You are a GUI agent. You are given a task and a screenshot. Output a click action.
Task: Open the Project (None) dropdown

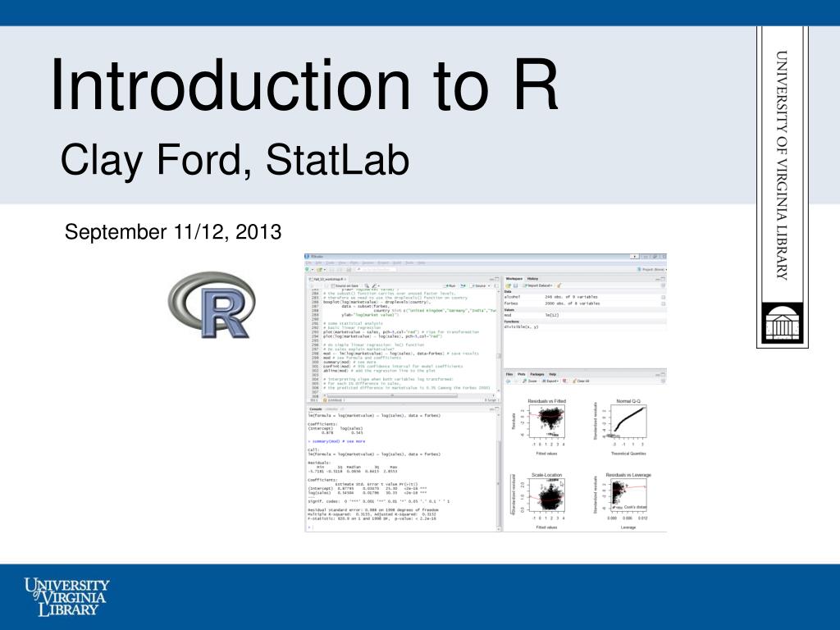coord(652,269)
